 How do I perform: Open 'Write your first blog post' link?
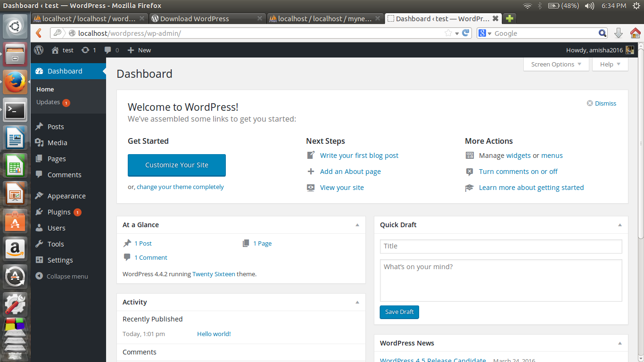point(359,156)
